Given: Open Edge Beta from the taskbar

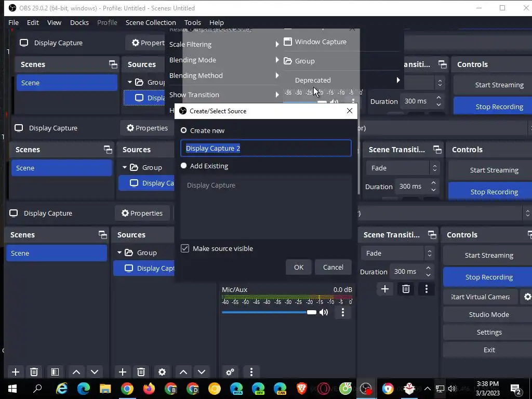Looking at the screenshot, I should pos(236,389).
